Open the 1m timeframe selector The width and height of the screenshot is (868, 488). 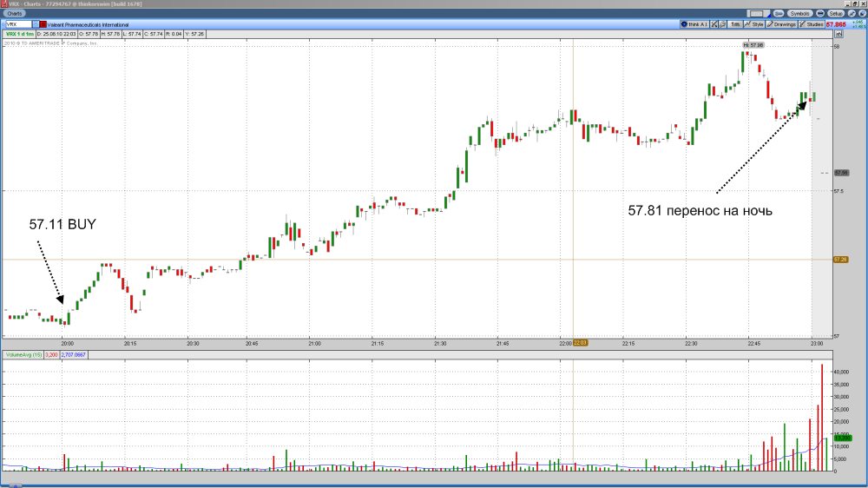click(x=735, y=24)
